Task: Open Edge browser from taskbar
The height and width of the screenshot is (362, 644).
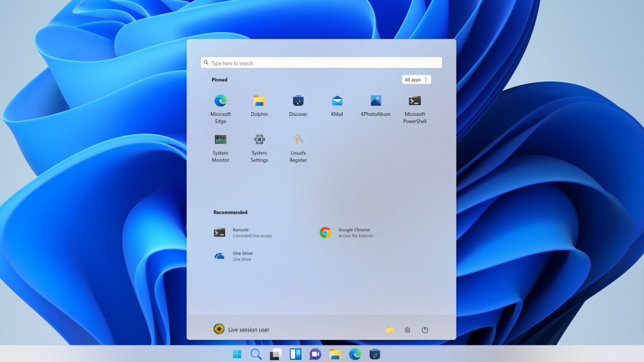Action: (x=355, y=354)
